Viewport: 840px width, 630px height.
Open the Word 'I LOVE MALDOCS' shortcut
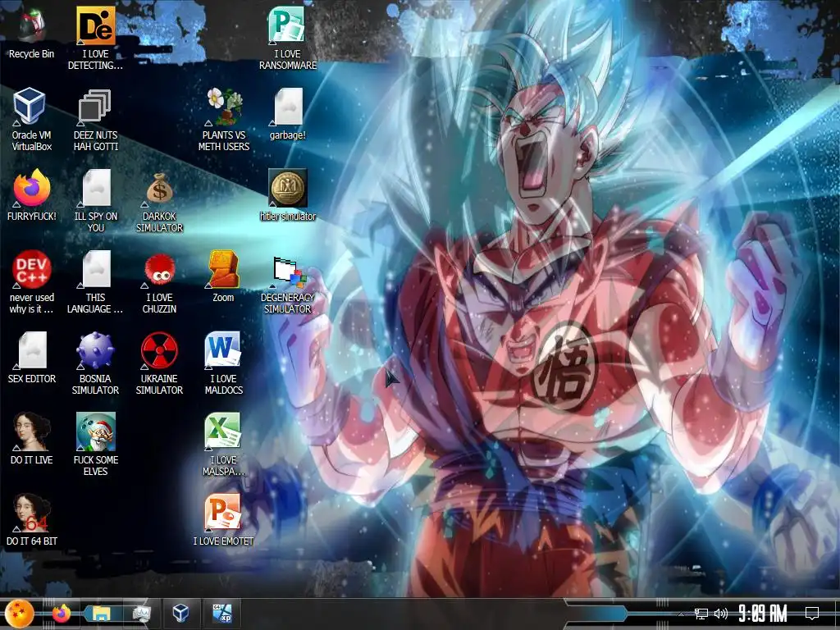[222, 351]
